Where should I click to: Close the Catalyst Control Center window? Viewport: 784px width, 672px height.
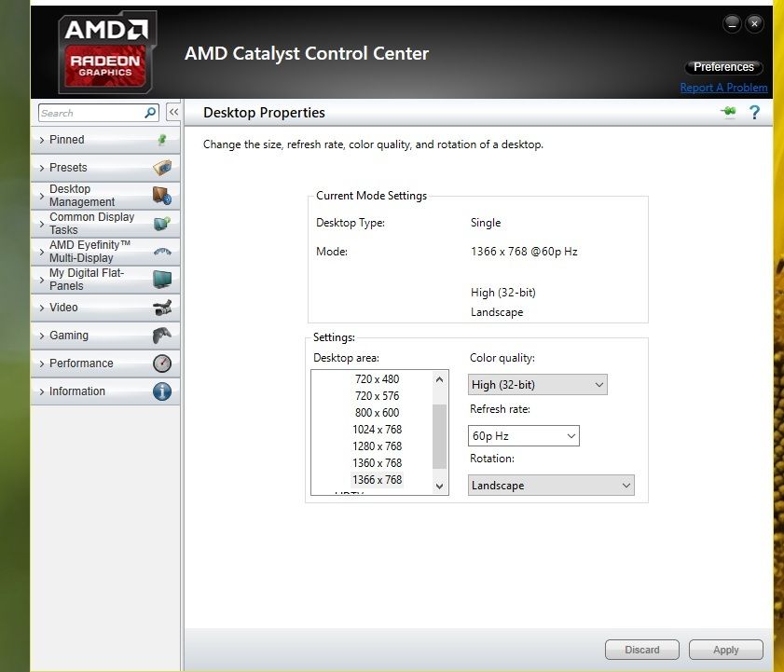pyautogui.click(x=754, y=23)
